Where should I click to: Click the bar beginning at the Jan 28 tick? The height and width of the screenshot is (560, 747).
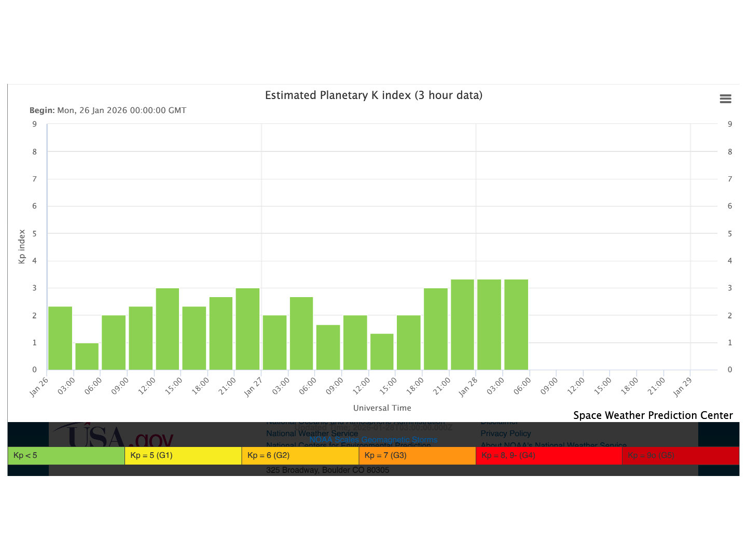point(489,325)
